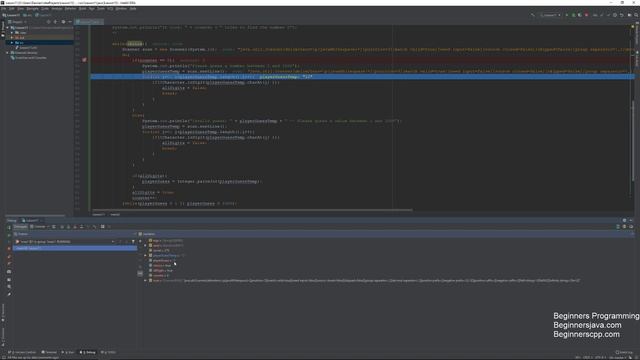Select the open editor file tab
Image resolution: width=640 pixels, height=360 pixels.
coord(89,22)
